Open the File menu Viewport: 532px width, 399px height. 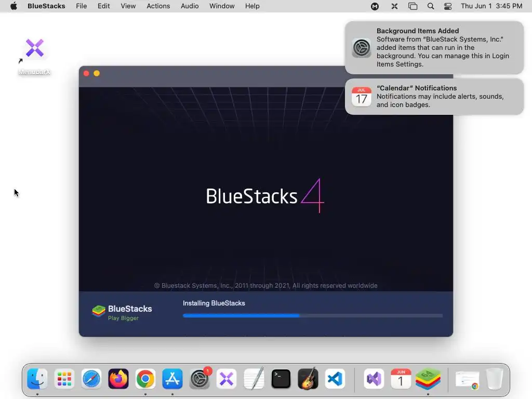81,6
